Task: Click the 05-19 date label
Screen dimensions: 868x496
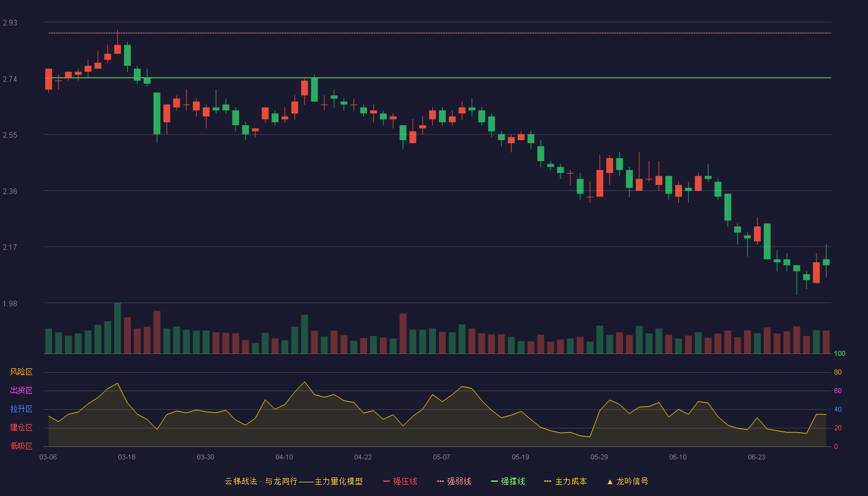Action: click(x=520, y=457)
